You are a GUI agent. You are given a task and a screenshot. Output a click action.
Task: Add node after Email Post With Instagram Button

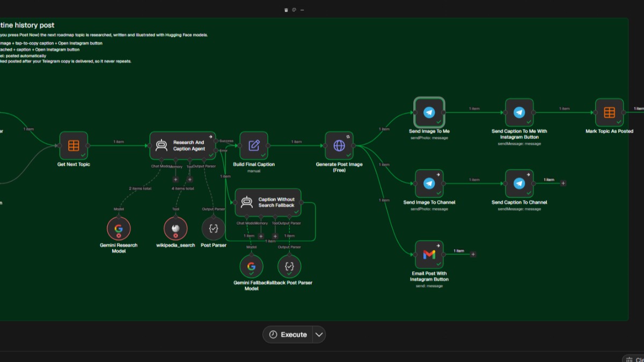coord(473,254)
